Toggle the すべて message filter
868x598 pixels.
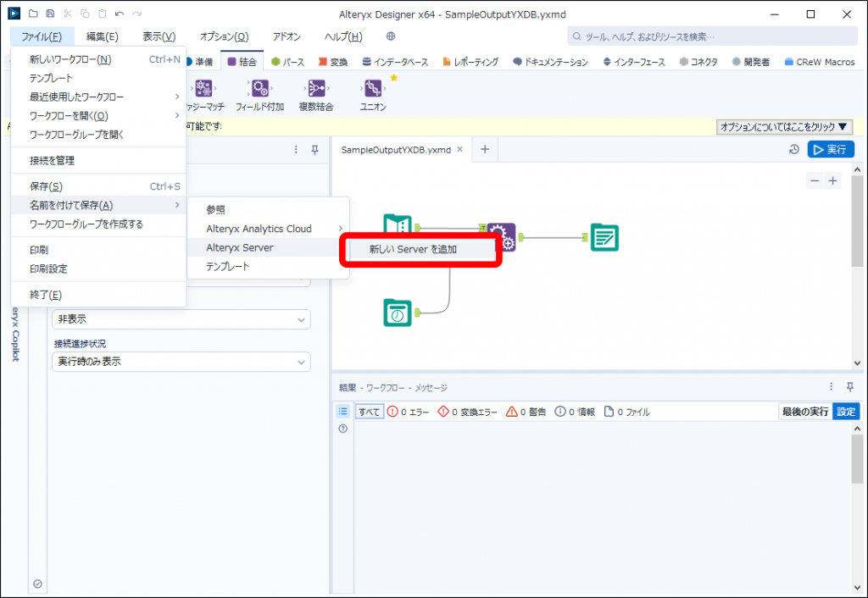369,412
